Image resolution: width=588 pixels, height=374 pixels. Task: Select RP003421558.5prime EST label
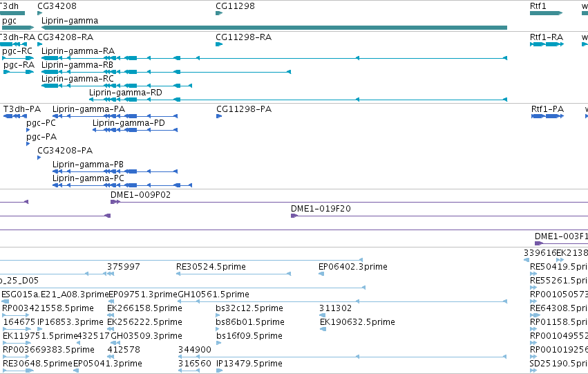[x=48, y=309]
